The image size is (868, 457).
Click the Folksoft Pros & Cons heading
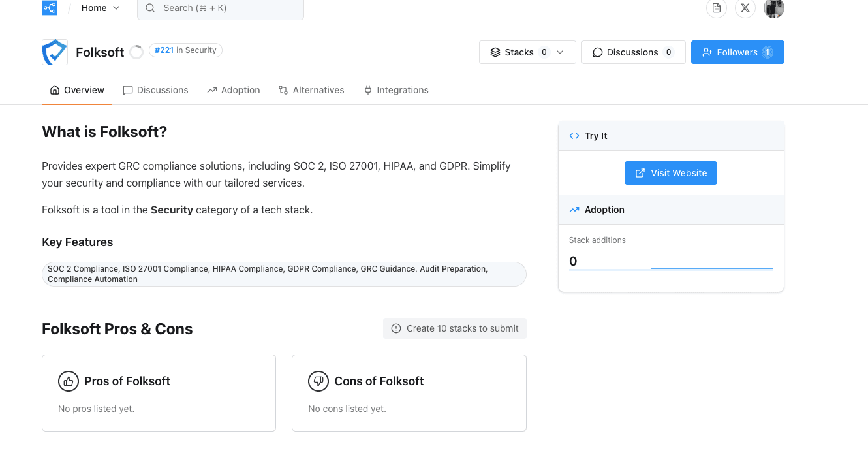tap(117, 329)
